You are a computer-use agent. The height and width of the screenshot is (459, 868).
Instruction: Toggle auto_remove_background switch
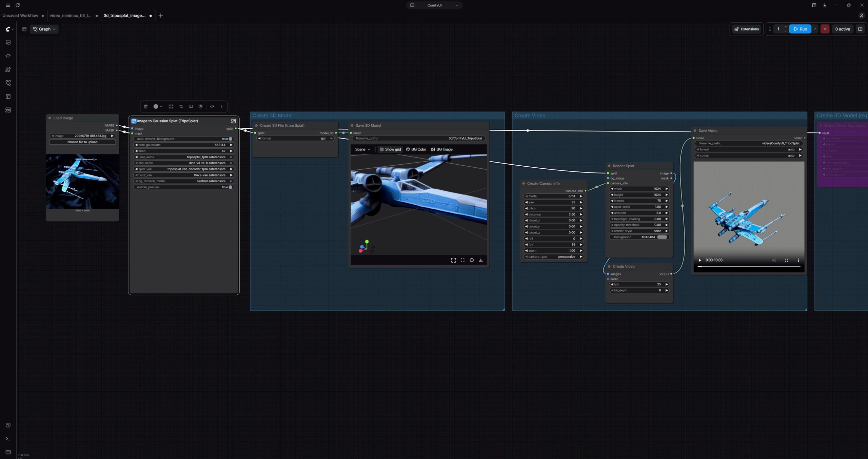click(230, 139)
